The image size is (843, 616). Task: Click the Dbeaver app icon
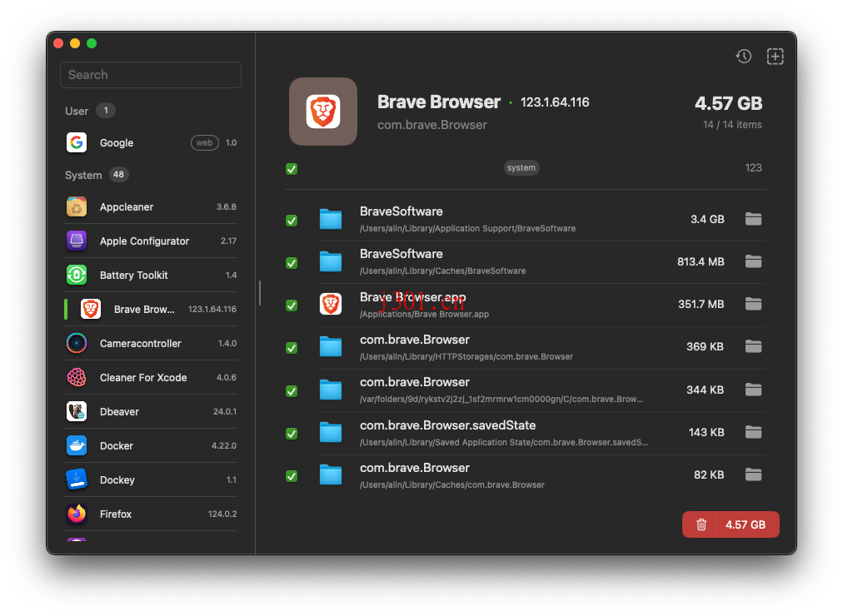point(76,411)
